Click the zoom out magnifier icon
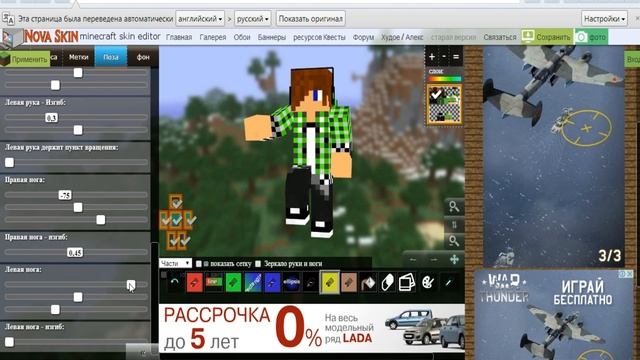The height and width of the screenshot is (360, 640). pyautogui.click(x=454, y=241)
